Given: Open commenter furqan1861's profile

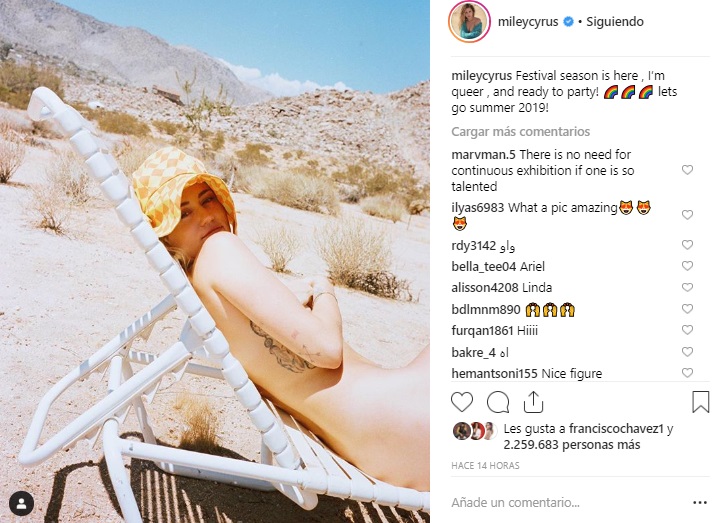Looking at the screenshot, I should point(482,331).
